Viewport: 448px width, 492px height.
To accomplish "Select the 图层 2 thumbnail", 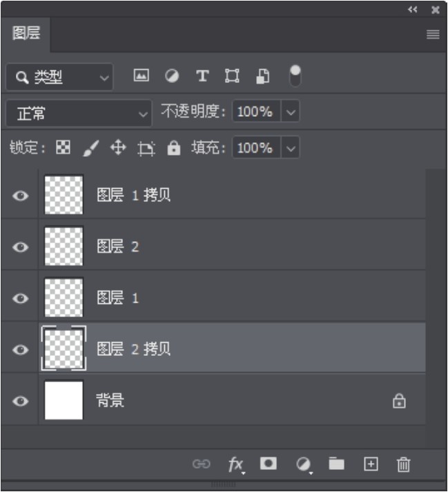I will pos(64,246).
